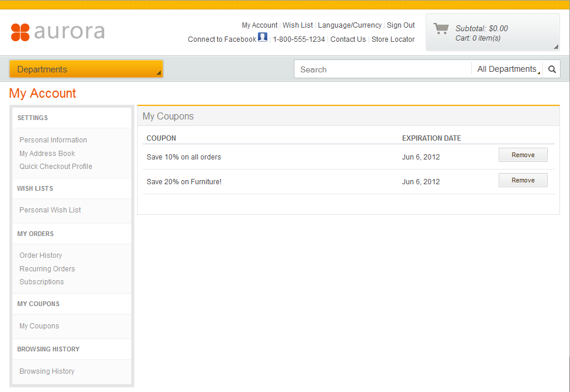The width and height of the screenshot is (570, 392).
Task: Open Contact Us link
Action: pos(348,39)
